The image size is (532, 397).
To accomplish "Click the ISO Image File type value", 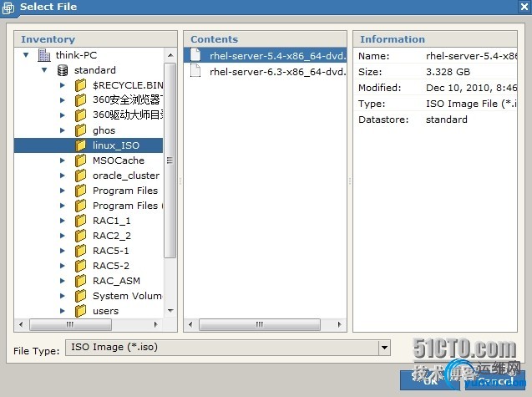I will coord(471,104).
